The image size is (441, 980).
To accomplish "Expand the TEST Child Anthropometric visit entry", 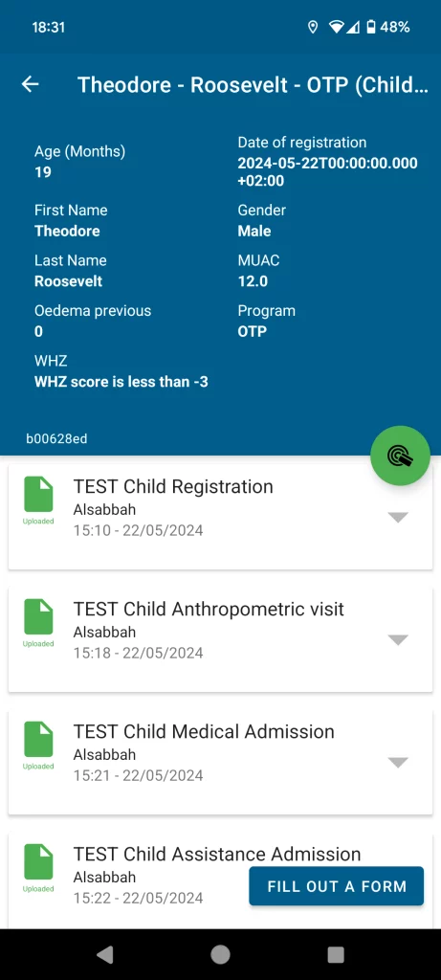I will tap(398, 639).
